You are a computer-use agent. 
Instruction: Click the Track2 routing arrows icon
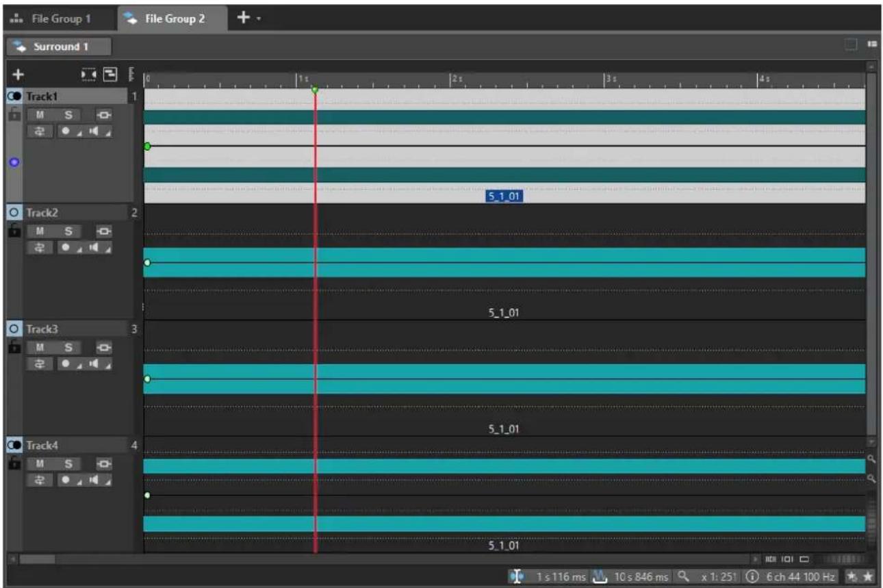pyautogui.click(x=40, y=246)
